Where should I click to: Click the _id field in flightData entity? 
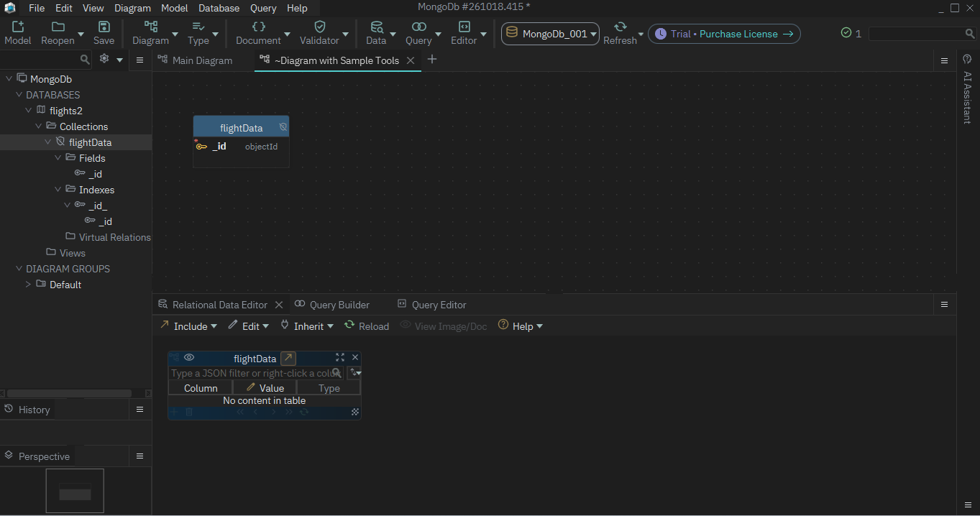point(241,146)
